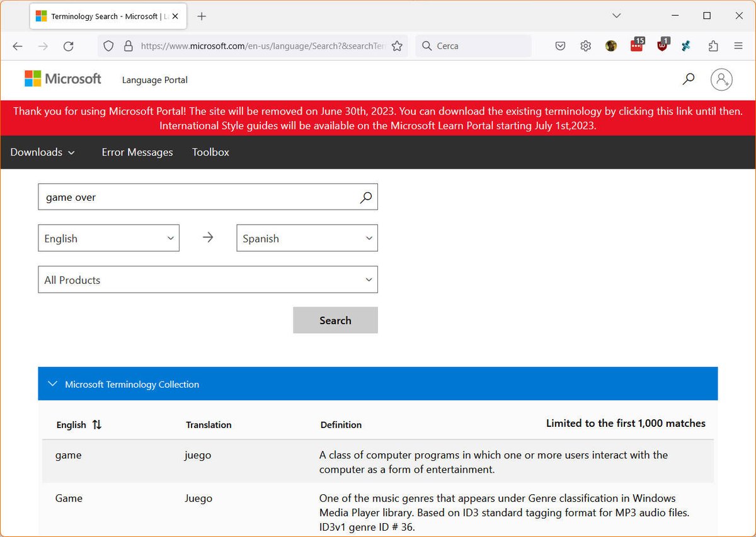Select the lowercase 'juego' translation cell
Viewport: 756px width, 537px height.
tap(198, 455)
